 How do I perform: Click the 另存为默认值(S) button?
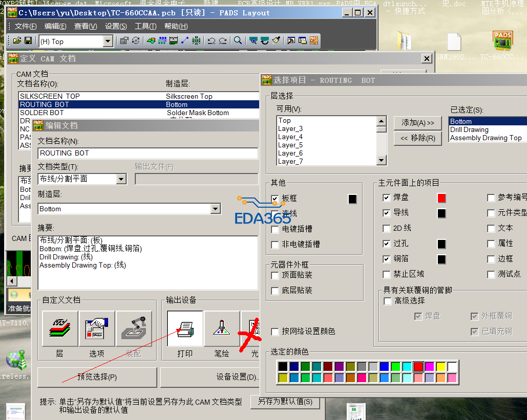(285, 402)
